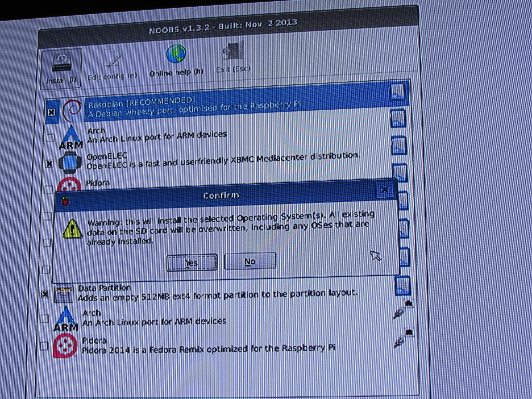Screen dimensions: 532x399
Task: Click the raspberry icon in Confirm titlebar
Action: pyautogui.click(x=65, y=202)
